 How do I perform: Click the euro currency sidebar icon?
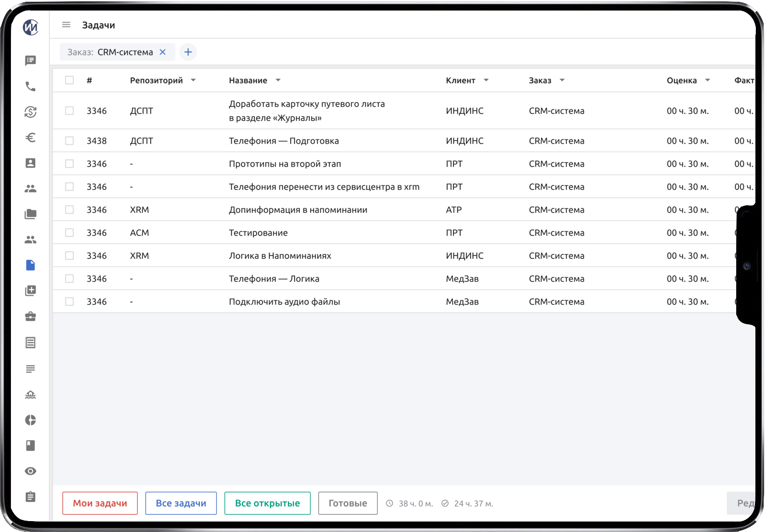(x=31, y=138)
